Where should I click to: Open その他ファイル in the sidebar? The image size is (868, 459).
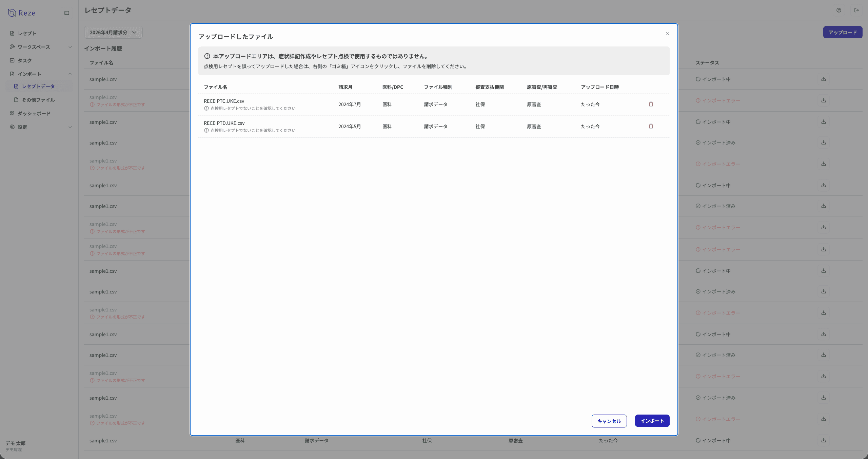tap(38, 100)
